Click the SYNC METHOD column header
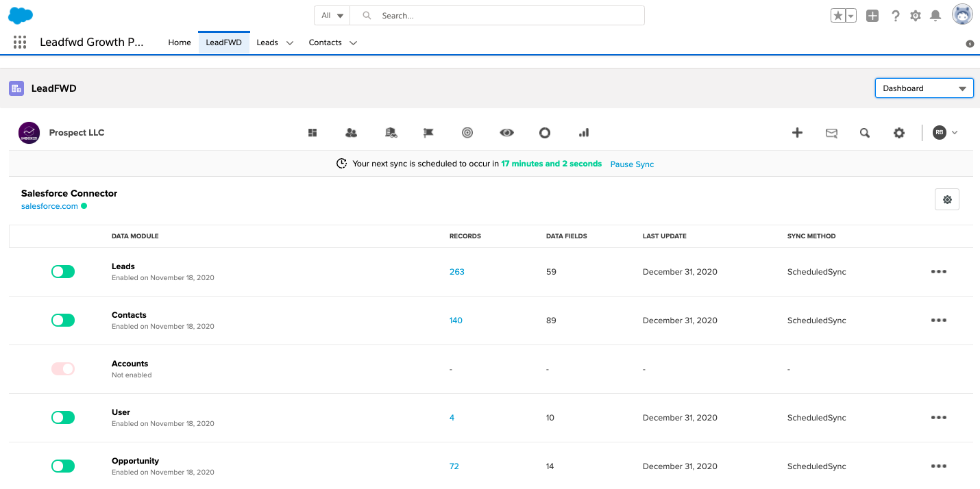980x489 pixels. (811, 236)
